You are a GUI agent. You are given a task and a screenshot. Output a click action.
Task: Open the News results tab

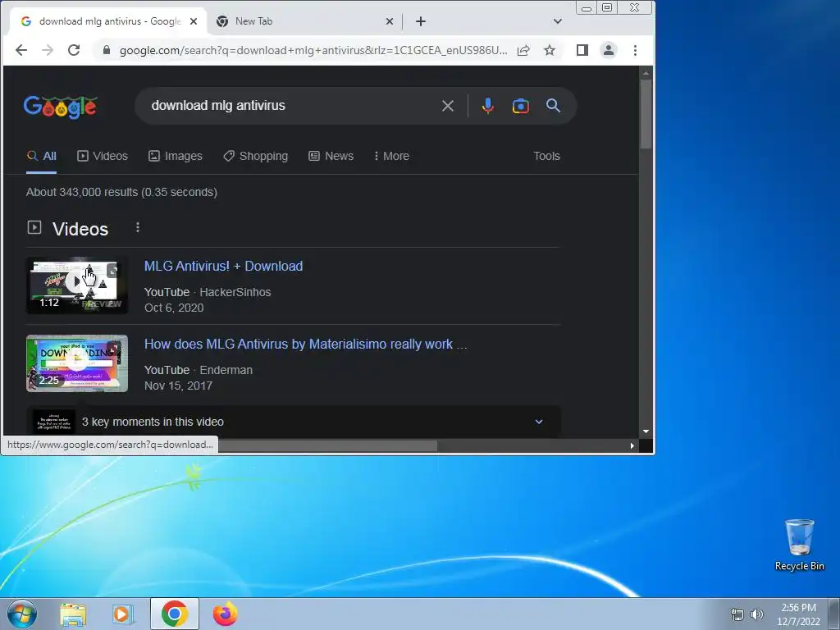tap(331, 156)
